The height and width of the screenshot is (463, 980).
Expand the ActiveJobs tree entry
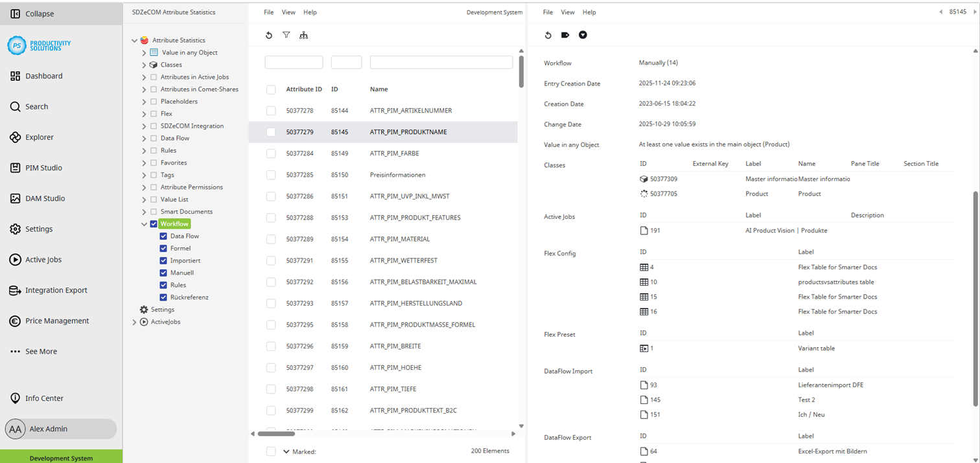click(x=135, y=321)
